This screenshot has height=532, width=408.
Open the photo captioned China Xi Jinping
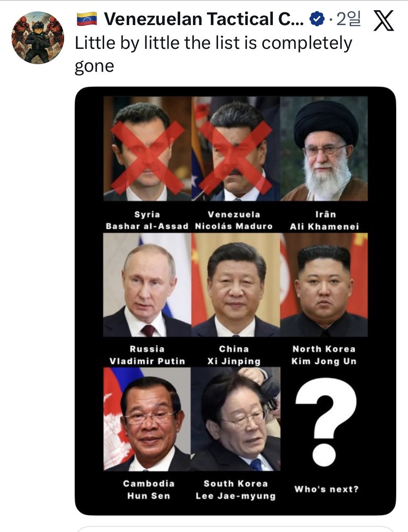[x=235, y=285]
